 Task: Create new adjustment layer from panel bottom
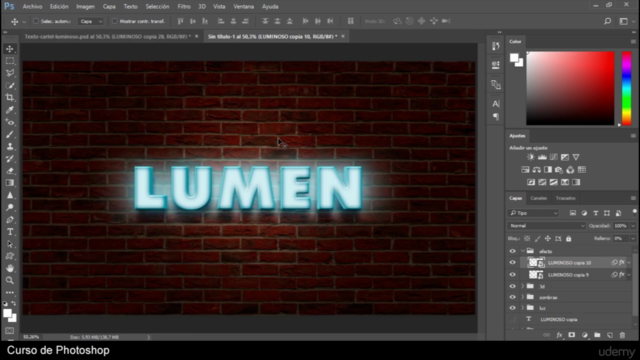(584, 335)
